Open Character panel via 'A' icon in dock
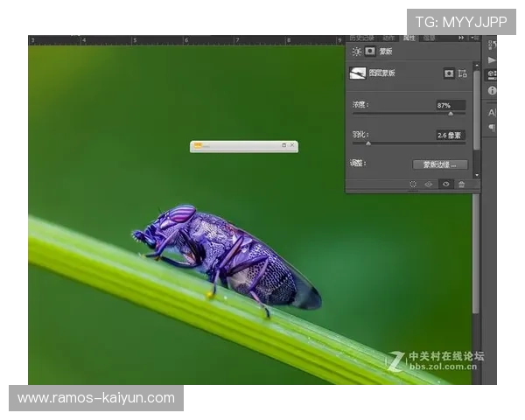The width and height of the screenshot is (525, 420). 492,113
